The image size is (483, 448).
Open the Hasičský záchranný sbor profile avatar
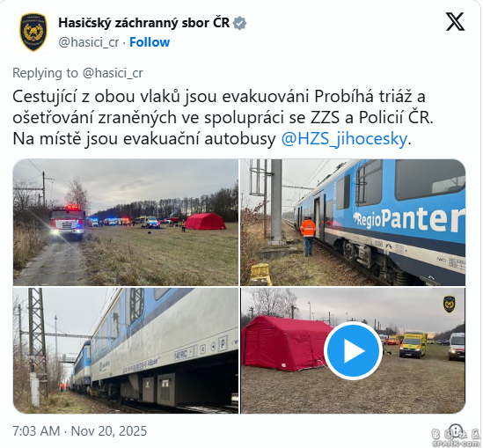click(33, 32)
